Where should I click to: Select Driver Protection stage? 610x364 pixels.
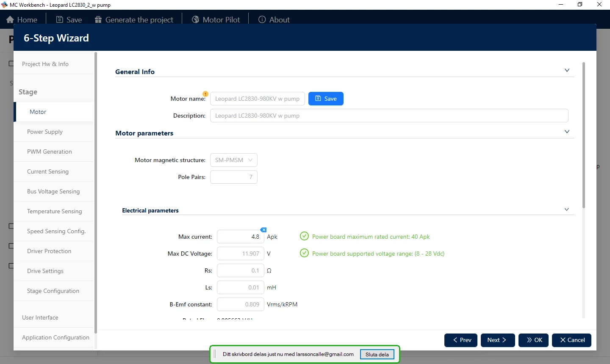(x=53, y=251)
